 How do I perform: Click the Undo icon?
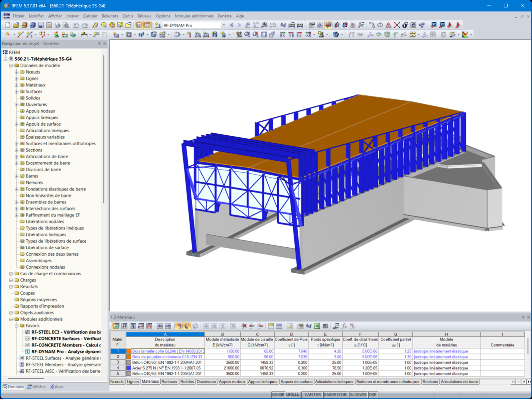(76, 25)
